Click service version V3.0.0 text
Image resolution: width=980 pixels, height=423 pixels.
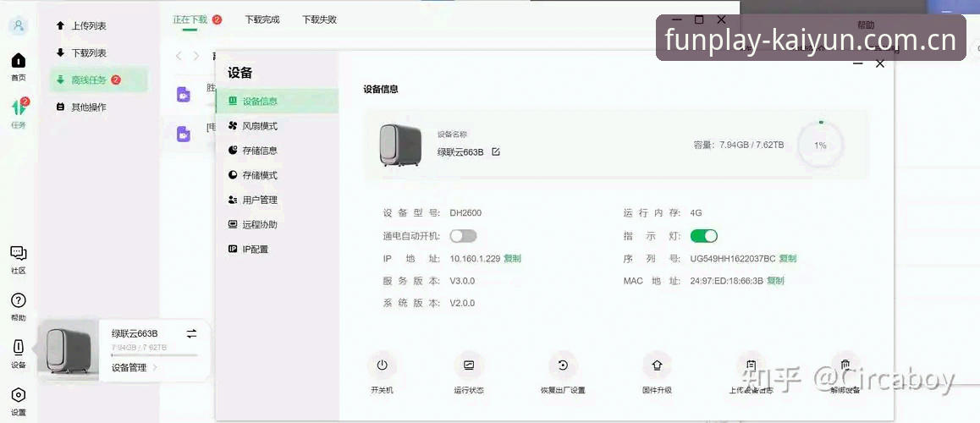coord(463,281)
